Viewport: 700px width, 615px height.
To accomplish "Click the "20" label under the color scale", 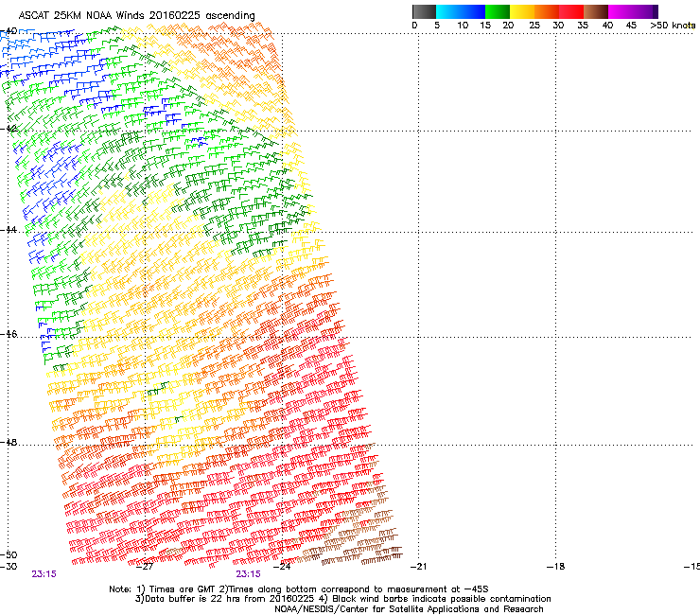I will [508, 25].
